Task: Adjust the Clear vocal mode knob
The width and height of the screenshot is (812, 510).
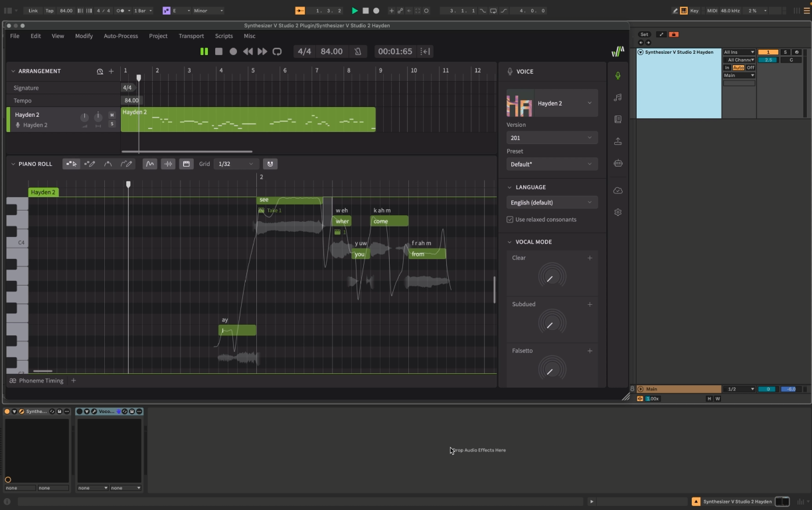Action: [x=550, y=277]
